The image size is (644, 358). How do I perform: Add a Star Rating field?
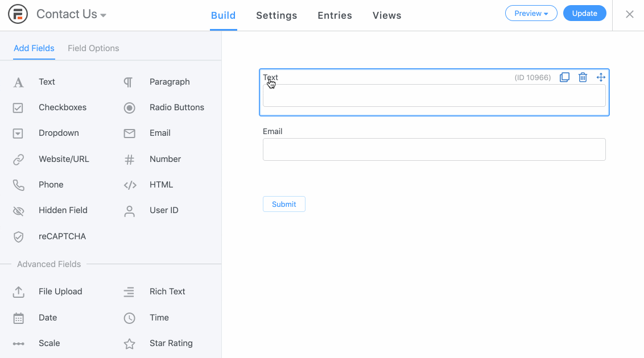158,343
